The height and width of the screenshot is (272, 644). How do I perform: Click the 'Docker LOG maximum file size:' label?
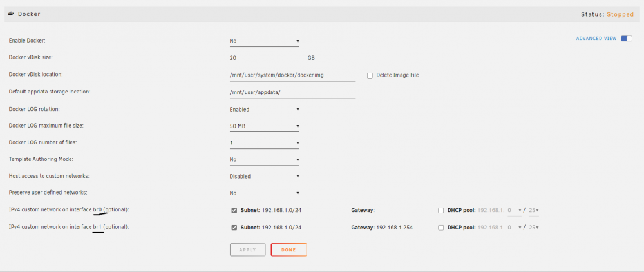(46, 126)
